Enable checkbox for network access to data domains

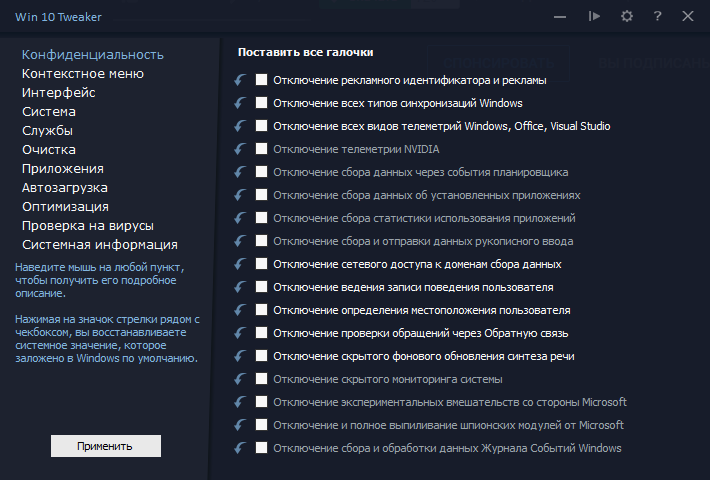tap(262, 264)
